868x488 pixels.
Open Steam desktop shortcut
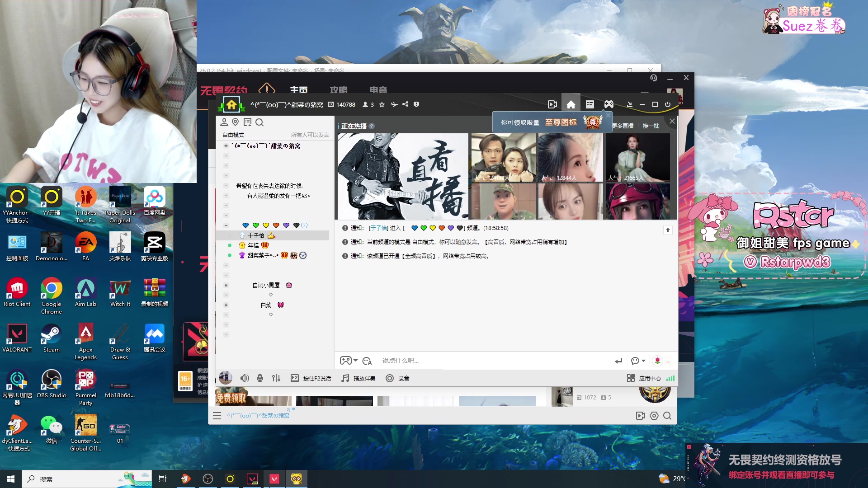(52, 338)
